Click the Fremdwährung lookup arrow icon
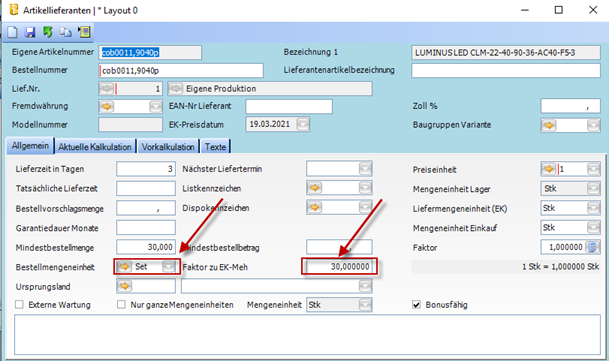This screenshot has height=361, width=609. pyautogui.click(x=106, y=106)
